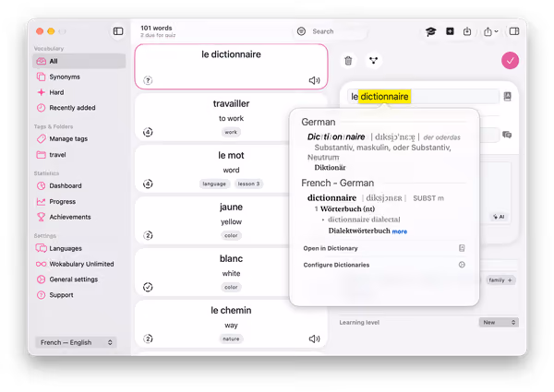Click the translate icon beside translation field
The image size is (554, 392).
click(507, 135)
